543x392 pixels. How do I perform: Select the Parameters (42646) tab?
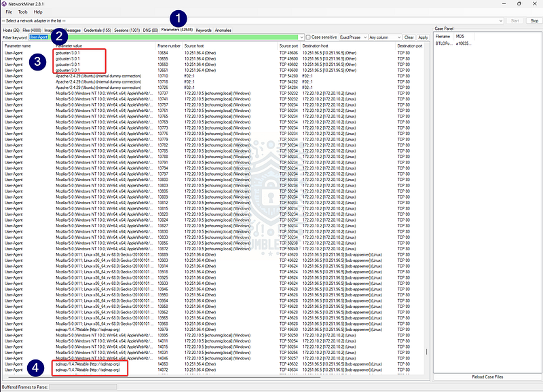(x=177, y=30)
